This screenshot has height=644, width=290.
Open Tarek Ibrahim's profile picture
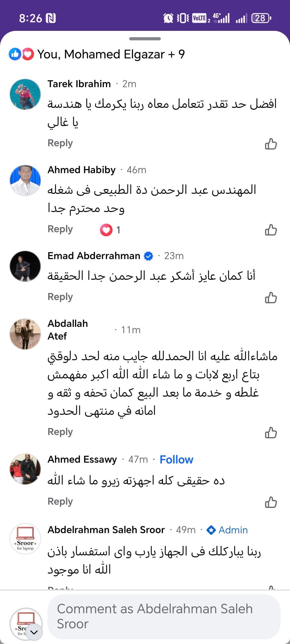(25, 94)
